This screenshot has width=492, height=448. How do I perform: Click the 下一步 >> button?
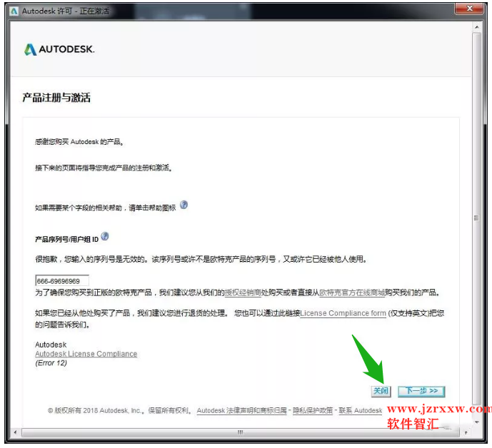[x=421, y=391]
